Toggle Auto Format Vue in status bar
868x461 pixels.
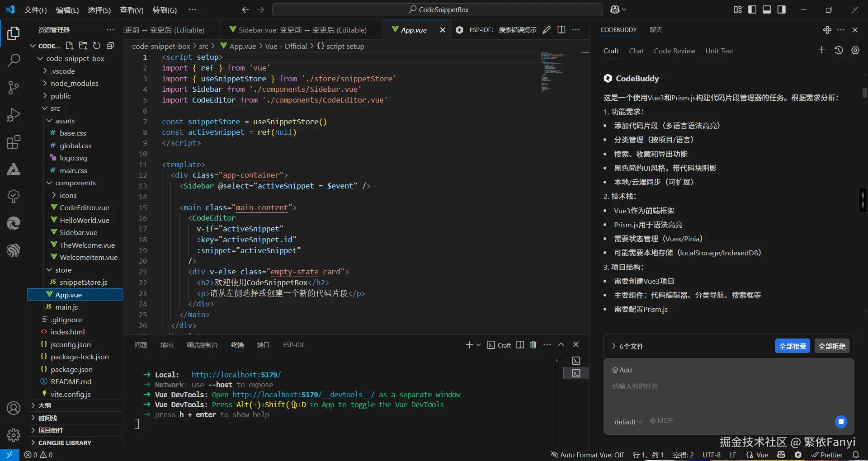tap(587, 455)
